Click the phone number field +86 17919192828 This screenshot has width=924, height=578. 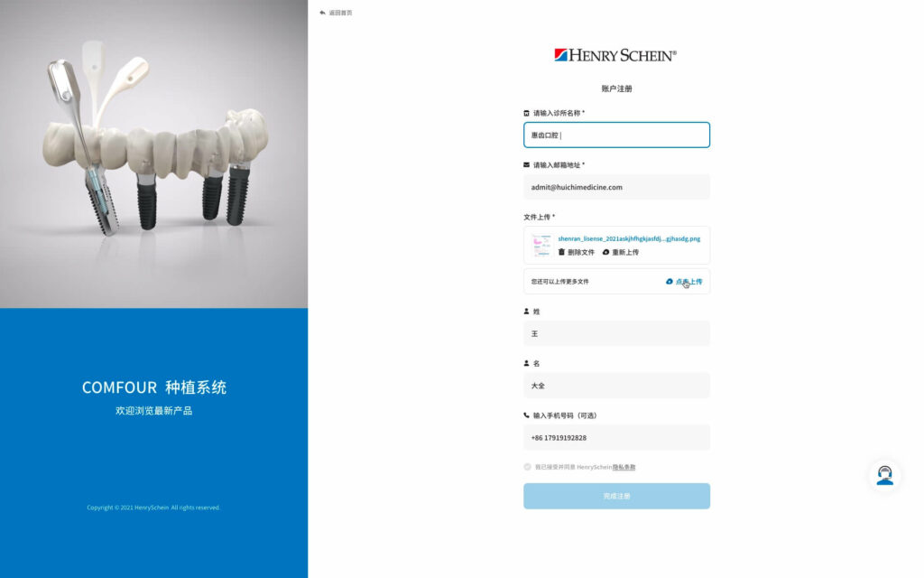tap(616, 438)
